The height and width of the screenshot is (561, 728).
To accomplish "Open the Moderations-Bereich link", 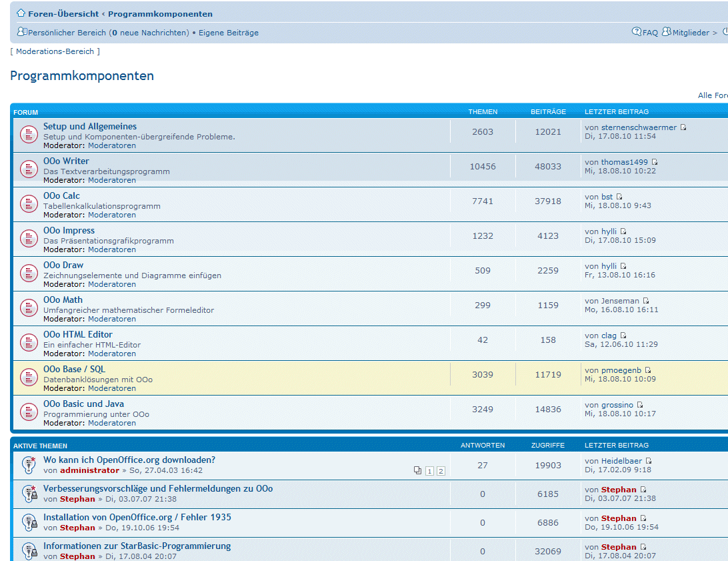I will coord(55,51).
